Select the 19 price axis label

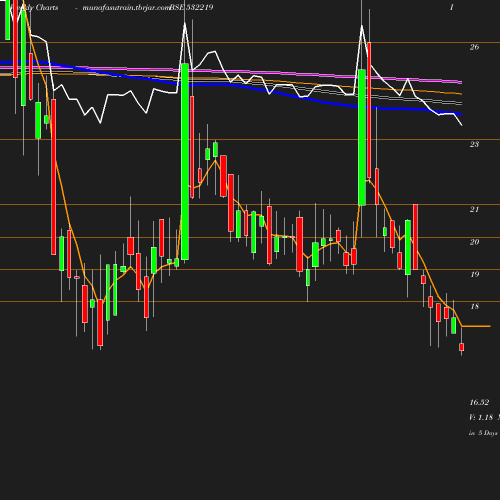[x=474, y=274]
